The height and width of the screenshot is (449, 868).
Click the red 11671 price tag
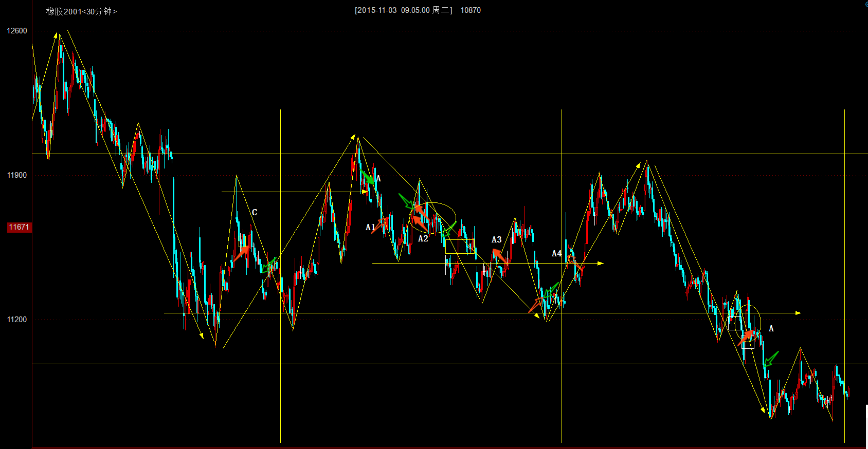(x=19, y=227)
